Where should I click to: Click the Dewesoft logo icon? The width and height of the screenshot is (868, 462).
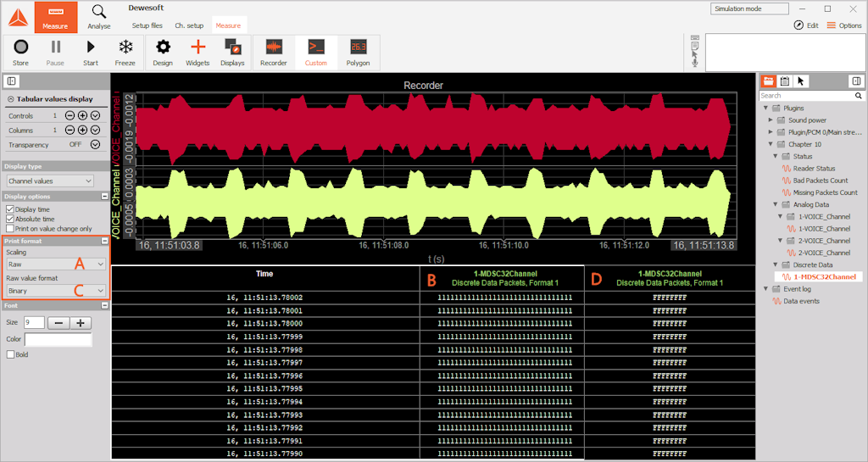coord(18,17)
